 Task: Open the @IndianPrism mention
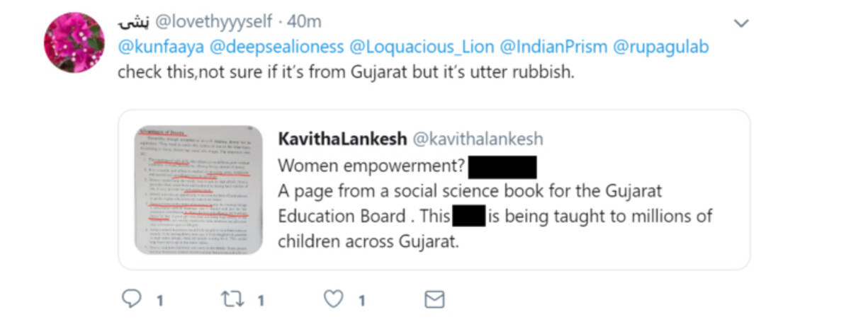553,47
